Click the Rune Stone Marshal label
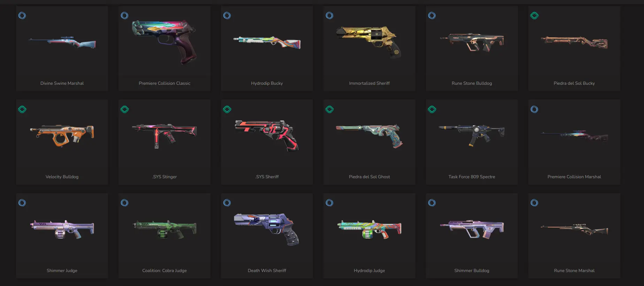Viewport: 644px width, 286px height. 574,271
